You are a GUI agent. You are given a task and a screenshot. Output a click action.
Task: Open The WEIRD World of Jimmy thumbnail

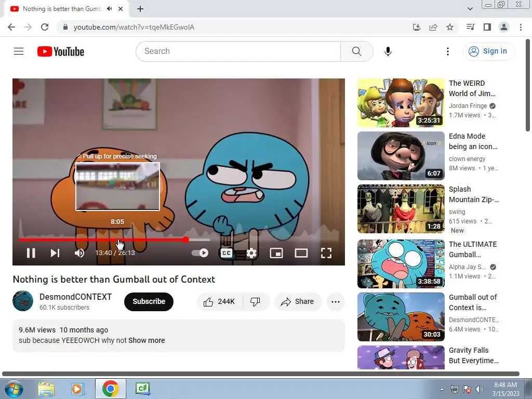[401, 103]
